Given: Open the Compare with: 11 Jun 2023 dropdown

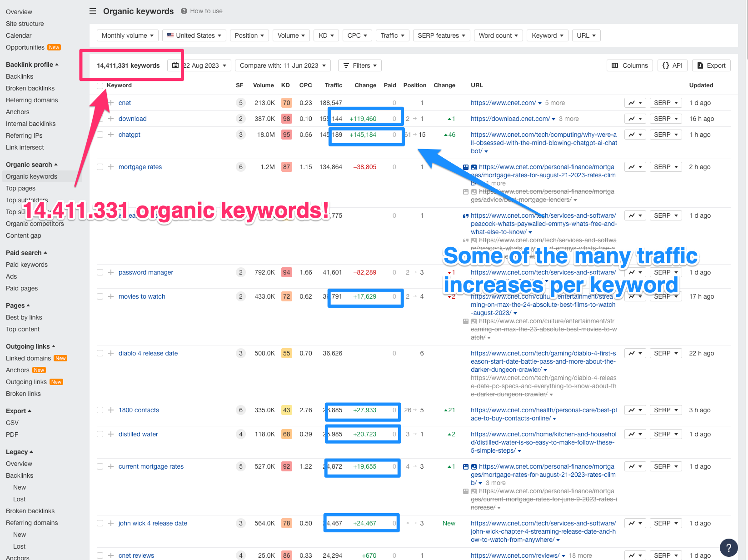Looking at the screenshot, I should pyautogui.click(x=282, y=65).
